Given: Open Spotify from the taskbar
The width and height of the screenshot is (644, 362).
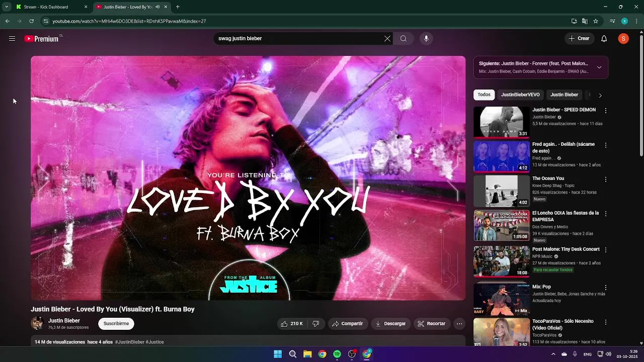Looking at the screenshot, I should pos(337,354).
